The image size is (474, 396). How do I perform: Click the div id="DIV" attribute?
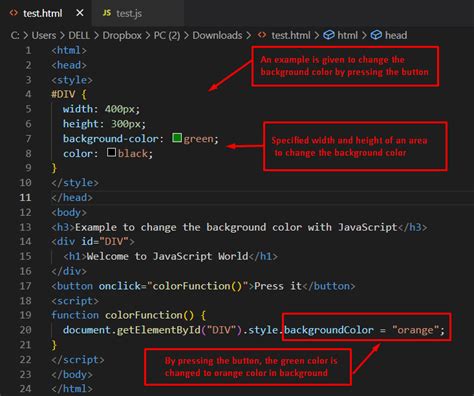[105, 241]
